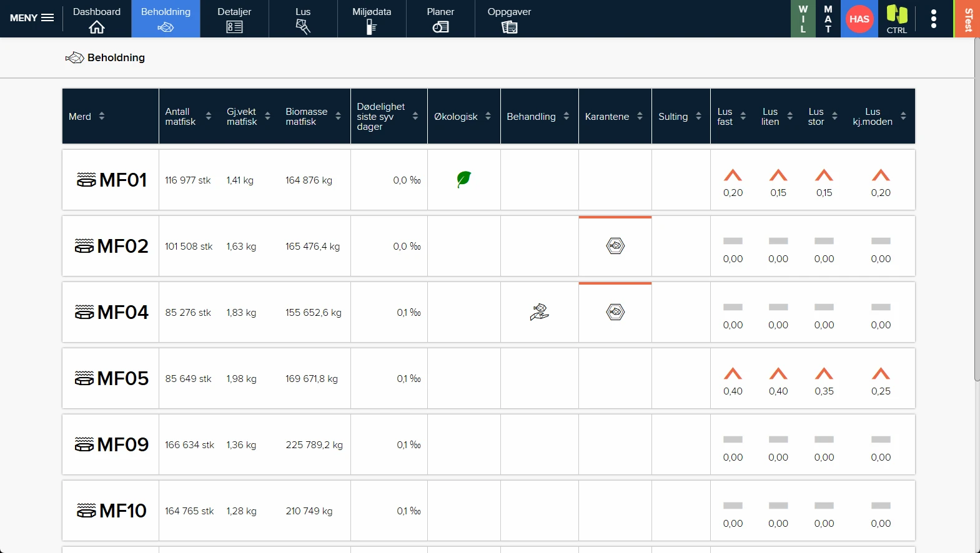This screenshot has width=980, height=553.
Task: Click MF05 Lus liten up arrow 0,40
Action: click(x=778, y=374)
